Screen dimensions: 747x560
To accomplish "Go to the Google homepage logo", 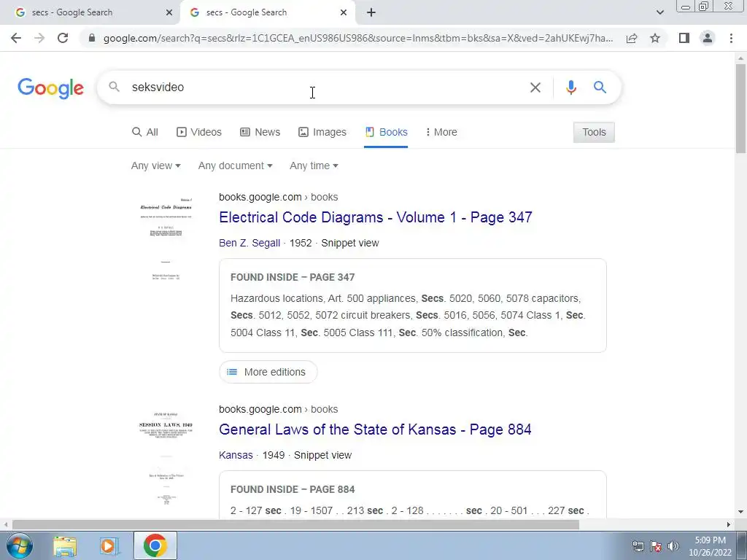I will click(50, 88).
